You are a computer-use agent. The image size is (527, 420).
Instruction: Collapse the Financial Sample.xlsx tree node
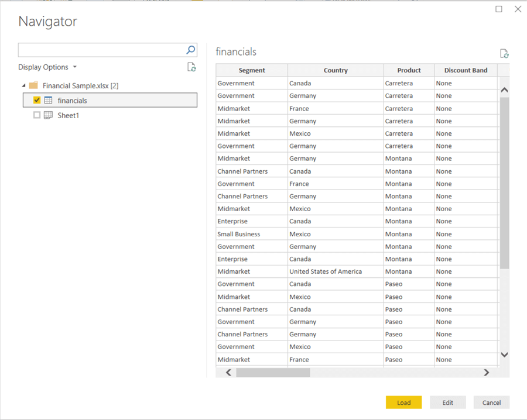[x=23, y=86]
